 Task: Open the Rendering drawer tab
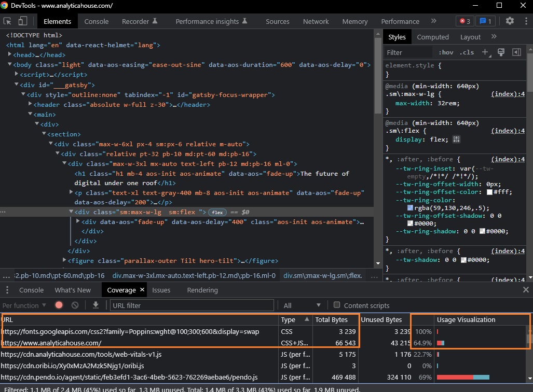(202, 290)
